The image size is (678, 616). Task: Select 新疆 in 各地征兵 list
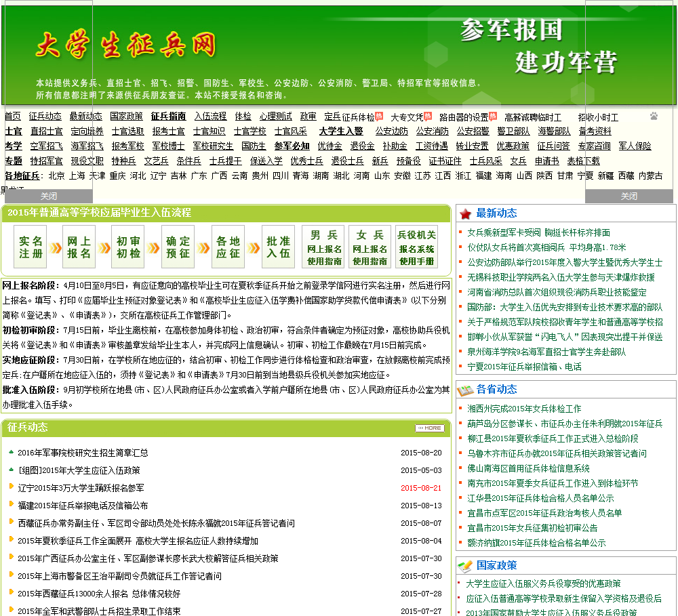[x=605, y=176]
